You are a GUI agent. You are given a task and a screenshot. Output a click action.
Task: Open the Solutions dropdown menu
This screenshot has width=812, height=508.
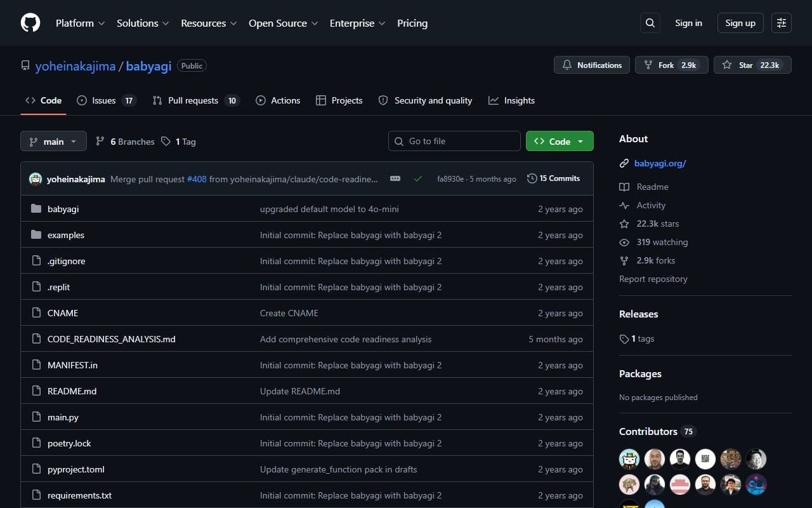[143, 23]
